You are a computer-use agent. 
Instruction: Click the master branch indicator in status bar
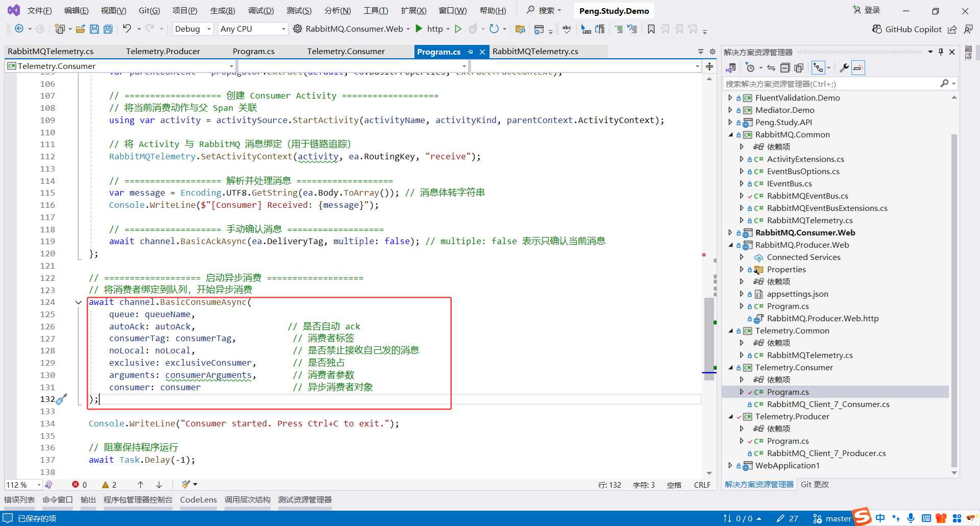(x=831, y=518)
